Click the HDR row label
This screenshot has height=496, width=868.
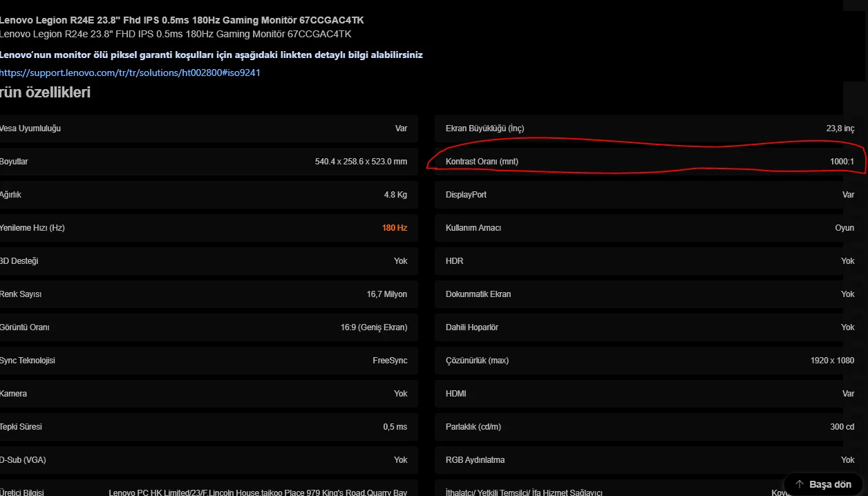[x=455, y=261]
